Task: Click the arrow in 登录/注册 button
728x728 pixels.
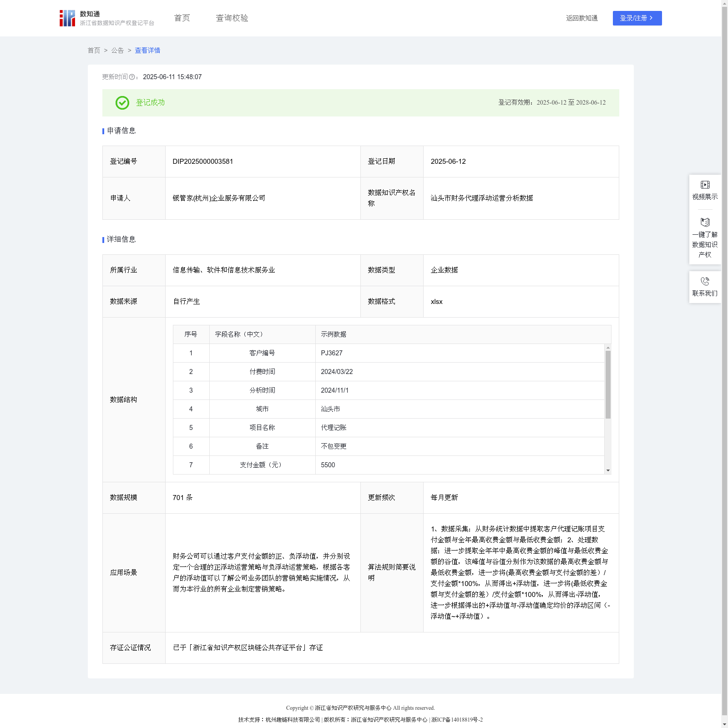Action: click(x=651, y=18)
